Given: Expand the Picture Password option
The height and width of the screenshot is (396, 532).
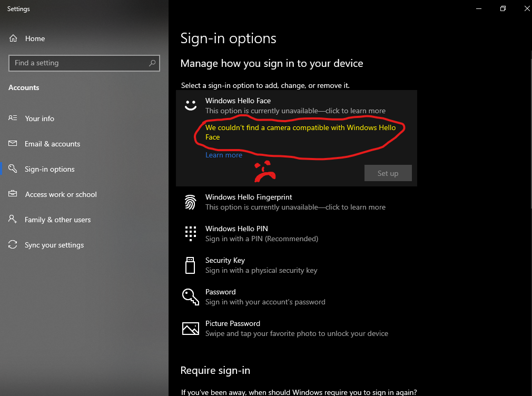Looking at the screenshot, I should click(296, 329).
